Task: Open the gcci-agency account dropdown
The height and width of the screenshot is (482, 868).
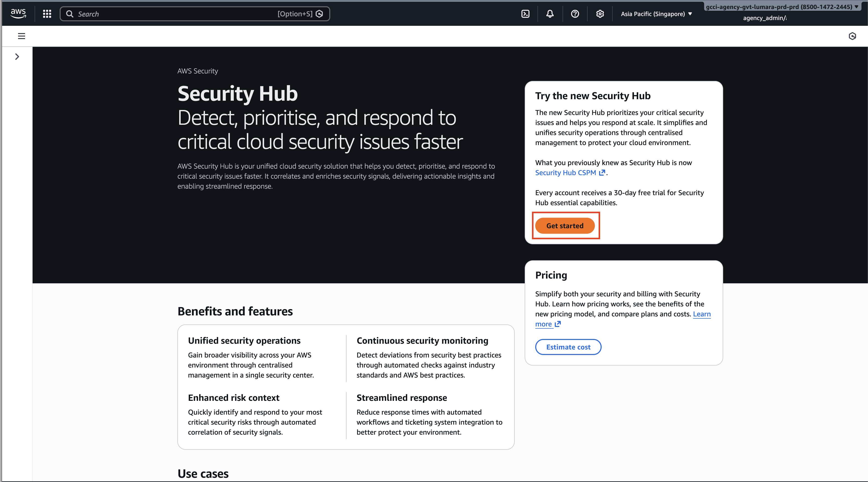Action: point(782,7)
